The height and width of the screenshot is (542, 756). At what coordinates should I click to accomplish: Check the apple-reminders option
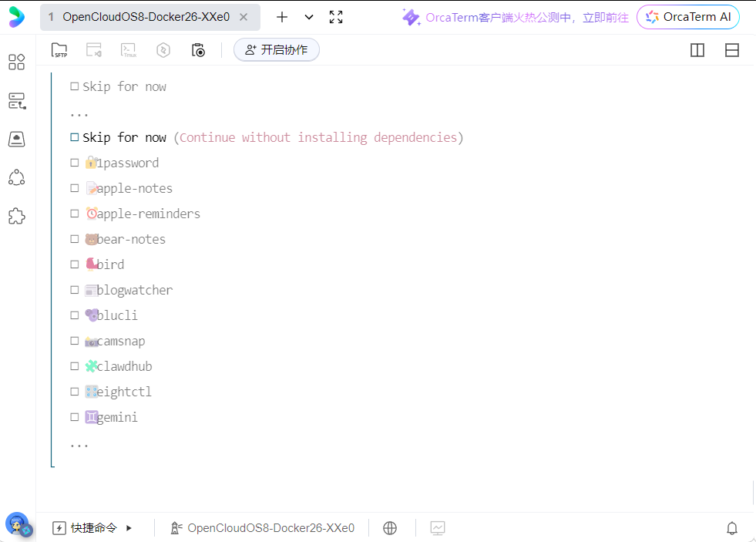(74, 214)
